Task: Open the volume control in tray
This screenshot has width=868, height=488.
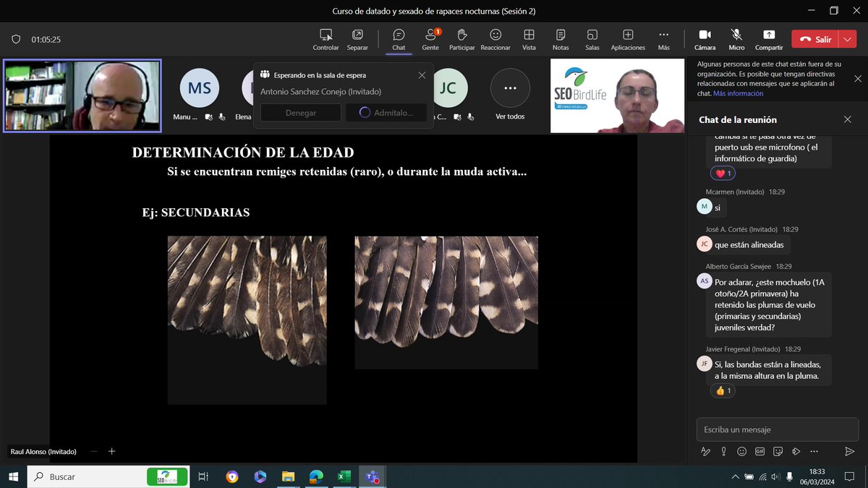Action: (776, 476)
